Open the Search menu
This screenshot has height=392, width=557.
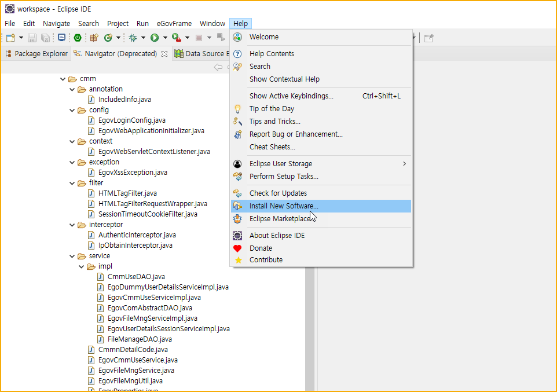coord(89,24)
